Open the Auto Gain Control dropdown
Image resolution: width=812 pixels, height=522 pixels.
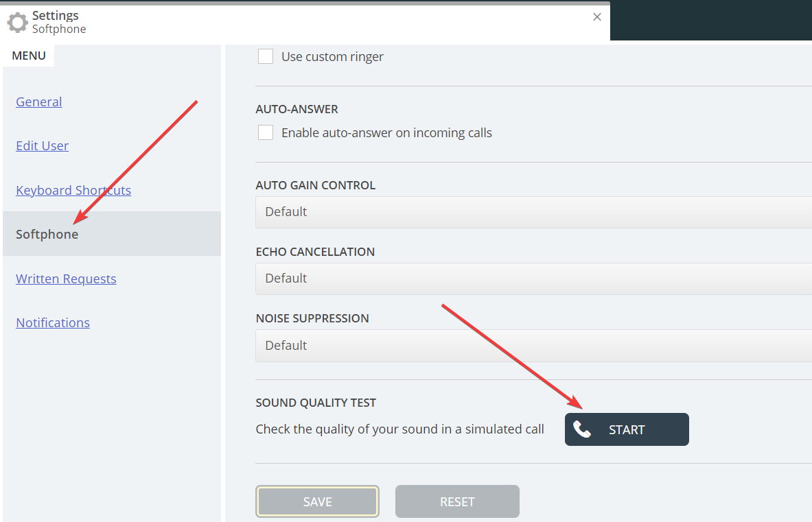coord(533,211)
